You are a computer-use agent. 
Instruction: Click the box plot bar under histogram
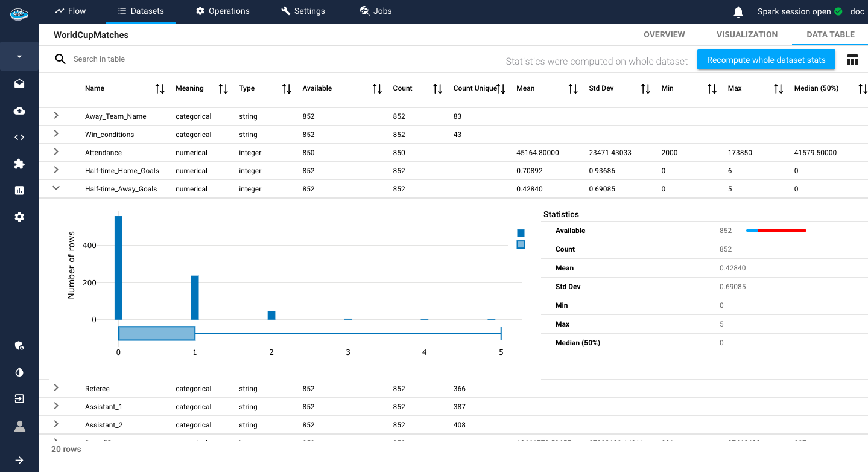(x=157, y=333)
